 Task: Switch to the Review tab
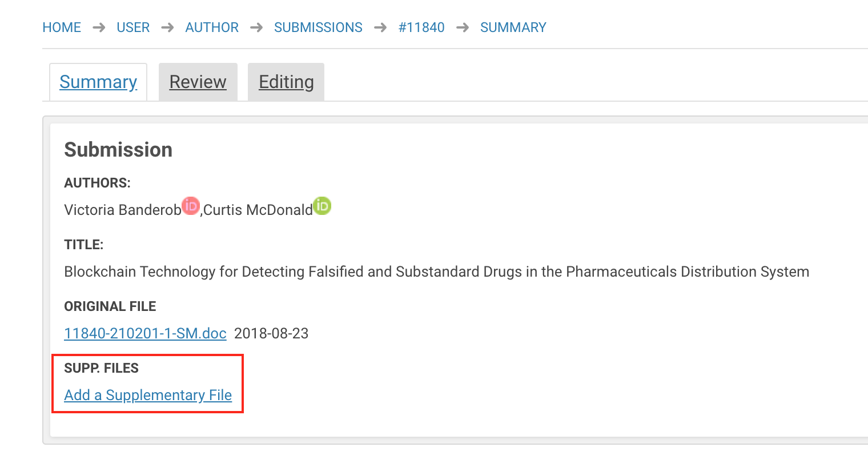198,82
